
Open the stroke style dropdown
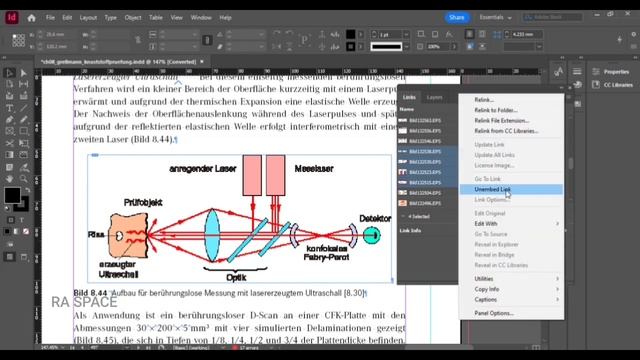point(406,47)
